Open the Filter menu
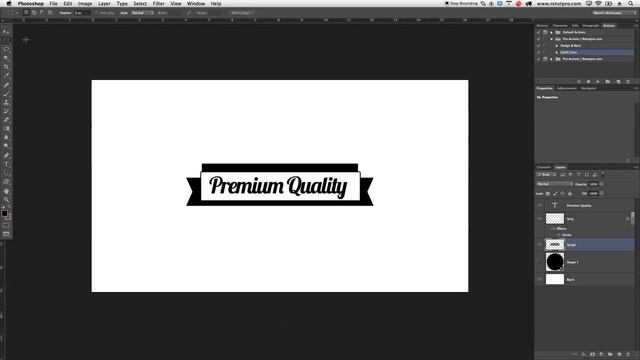Viewport: 640px width, 360px height. tap(159, 4)
